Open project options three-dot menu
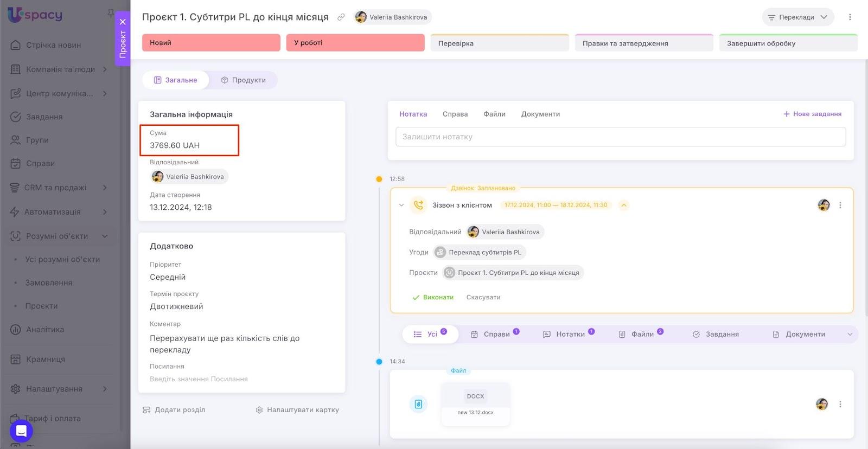This screenshot has width=868, height=449. click(x=850, y=17)
